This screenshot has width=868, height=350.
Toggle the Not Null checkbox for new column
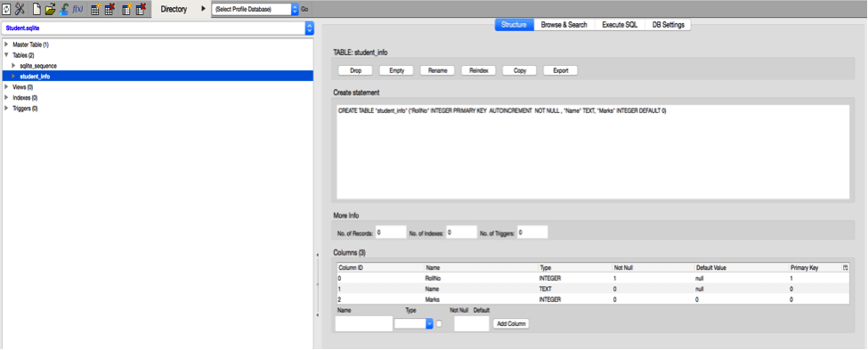439,323
